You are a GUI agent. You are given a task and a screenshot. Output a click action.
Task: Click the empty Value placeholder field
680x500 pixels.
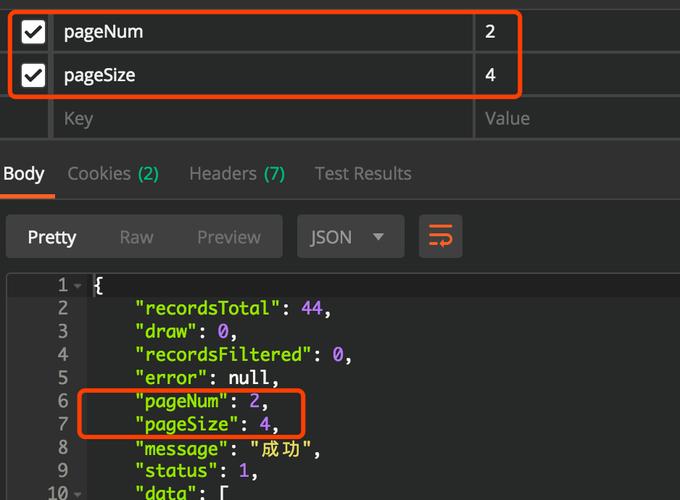click(x=575, y=118)
